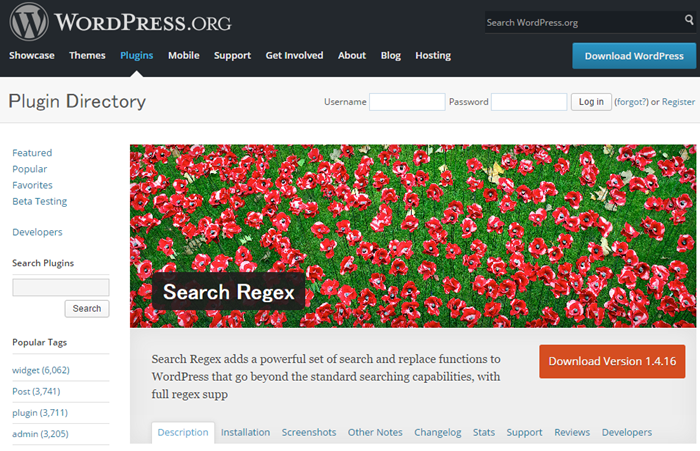700x451 pixels.
Task: Click Download Version 1.4.16 button
Action: pos(612,361)
